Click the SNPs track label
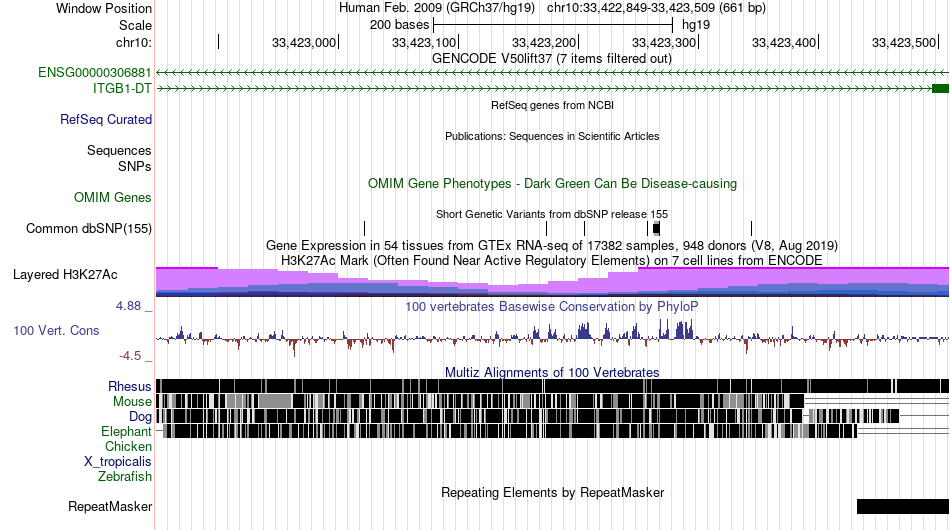Viewport: 950px width, 530px height. (135, 166)
